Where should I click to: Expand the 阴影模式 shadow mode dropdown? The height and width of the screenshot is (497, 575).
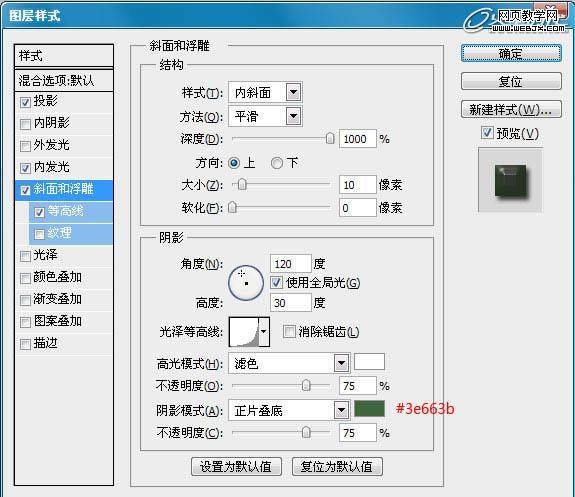point(289,410)
